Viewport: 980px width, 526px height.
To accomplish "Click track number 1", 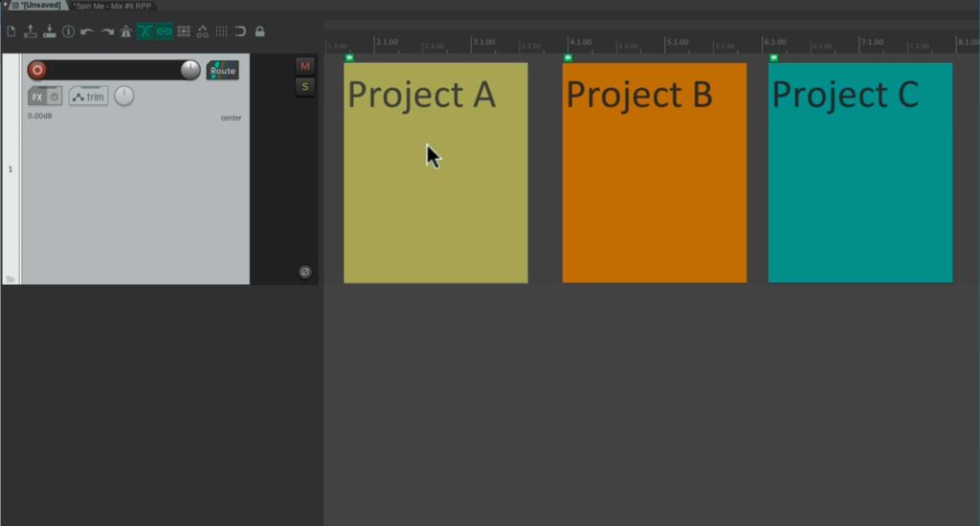I will pos(10,169).
